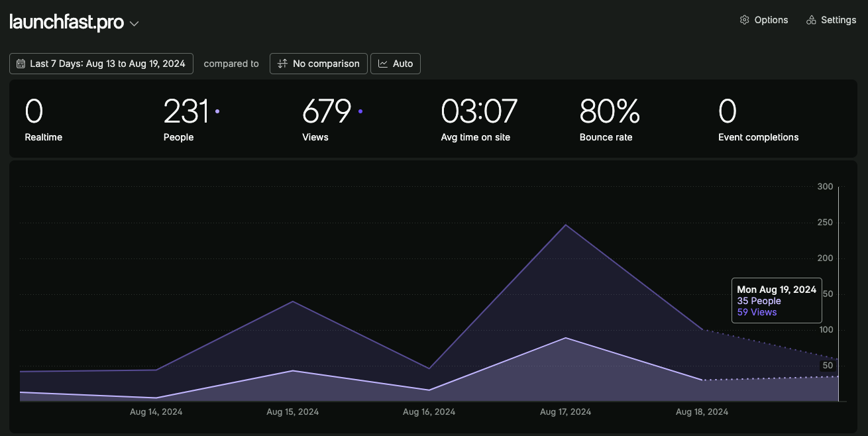Select the Event completions metric

tap(758, 119)
